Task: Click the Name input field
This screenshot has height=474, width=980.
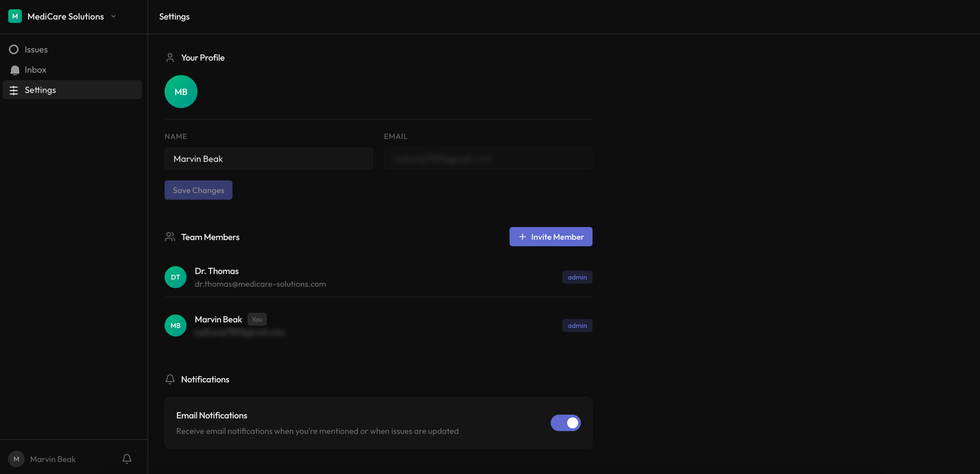Action: [x=268, y=159]
